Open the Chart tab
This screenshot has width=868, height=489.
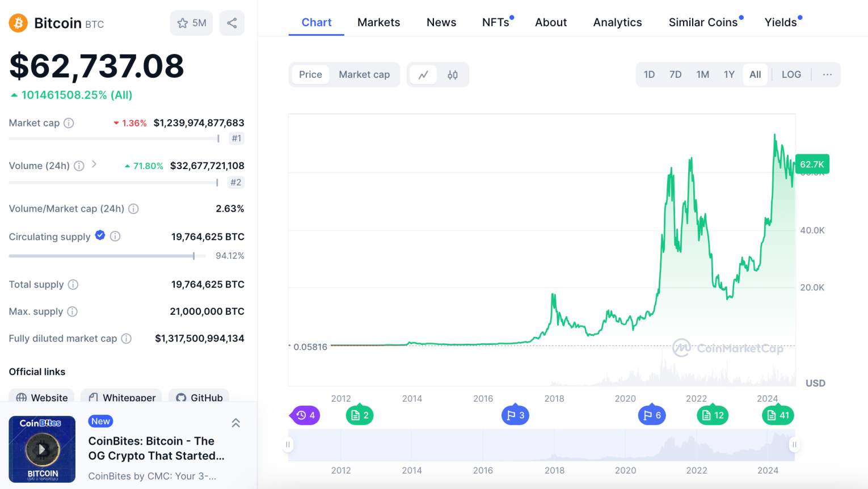317,23
